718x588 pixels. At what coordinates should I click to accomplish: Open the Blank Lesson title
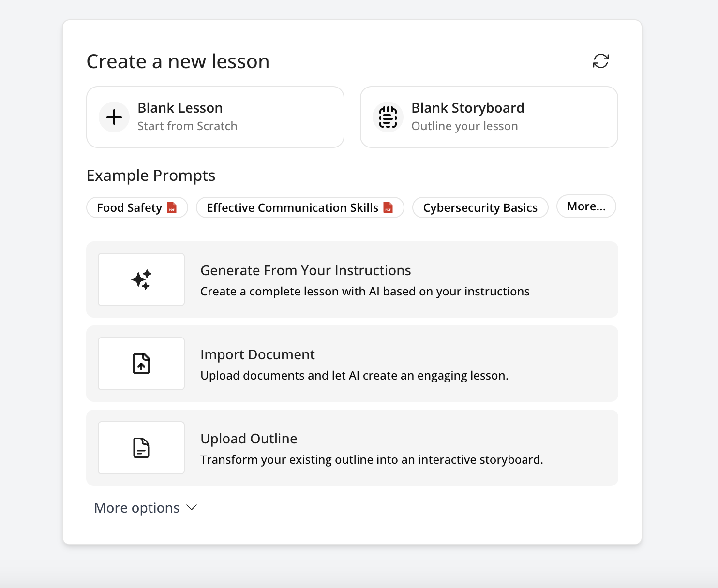point(180,108)
